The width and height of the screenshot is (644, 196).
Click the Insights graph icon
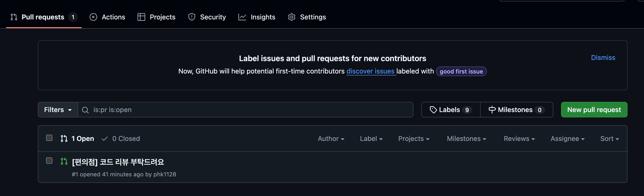242,17
